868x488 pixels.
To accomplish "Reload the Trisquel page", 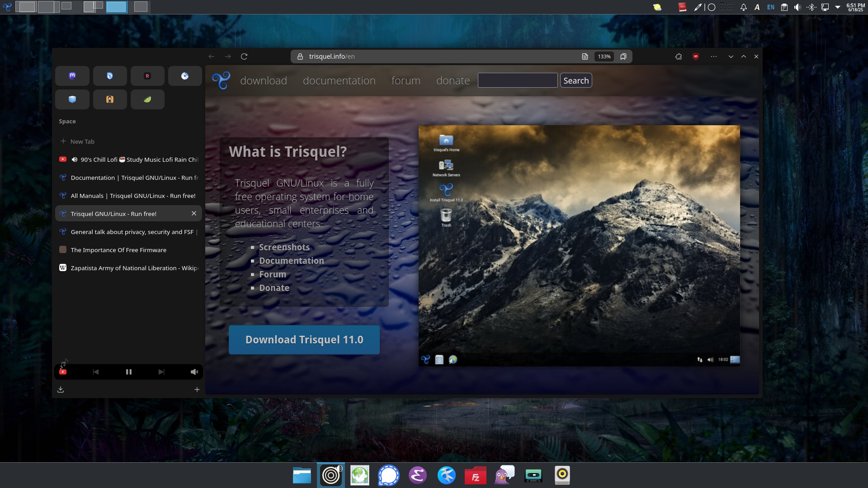I will coord(245,56).
